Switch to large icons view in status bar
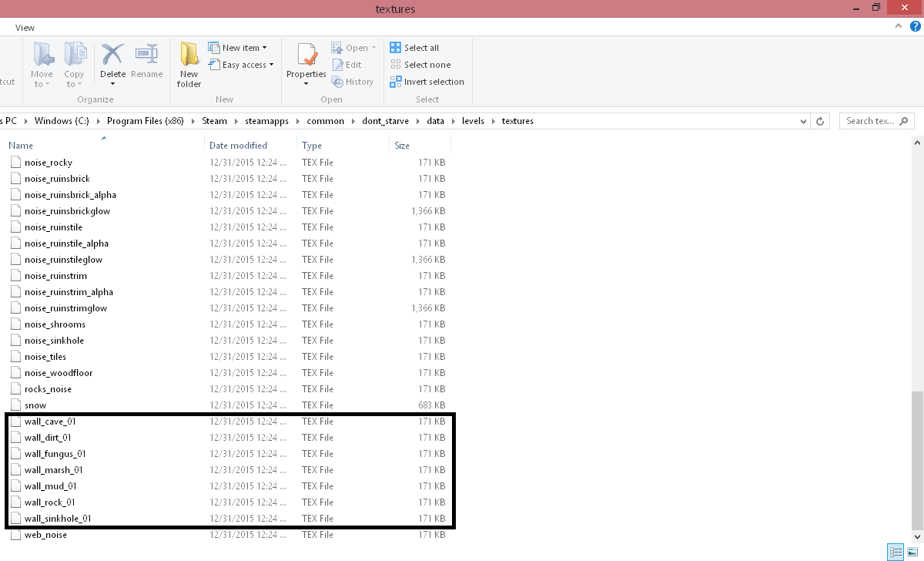The image size is (924, 561). 912,552
